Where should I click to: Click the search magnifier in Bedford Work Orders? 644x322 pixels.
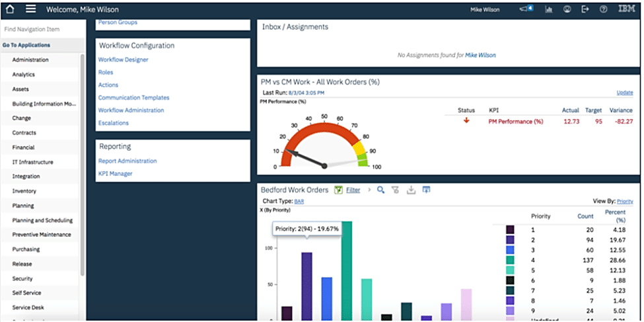coord(380,190)
